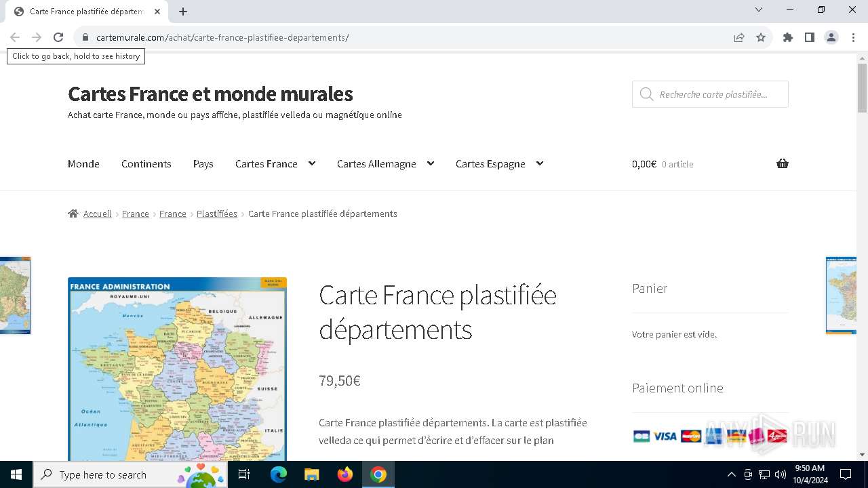The height and width of the screenshot is (488, 868).
Task: Open the Chrome three-dot menu
Action: coord(853,37)
